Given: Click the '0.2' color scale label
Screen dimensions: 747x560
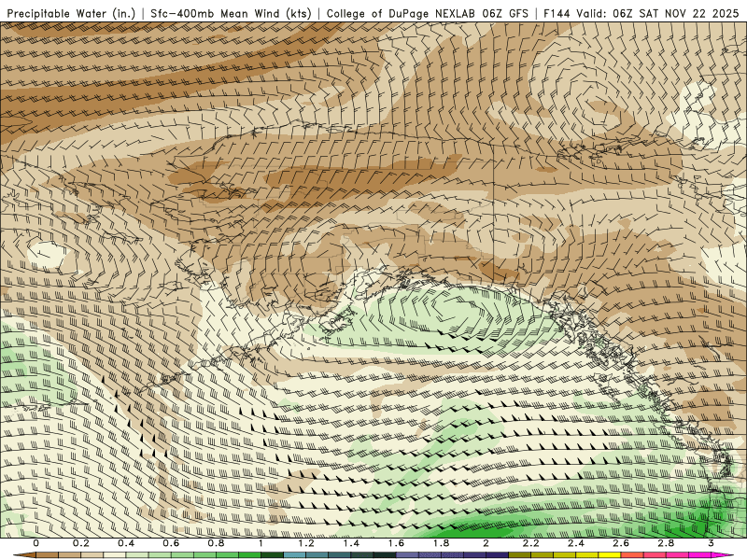Looking at the screenshot, I should pos(81,543).
